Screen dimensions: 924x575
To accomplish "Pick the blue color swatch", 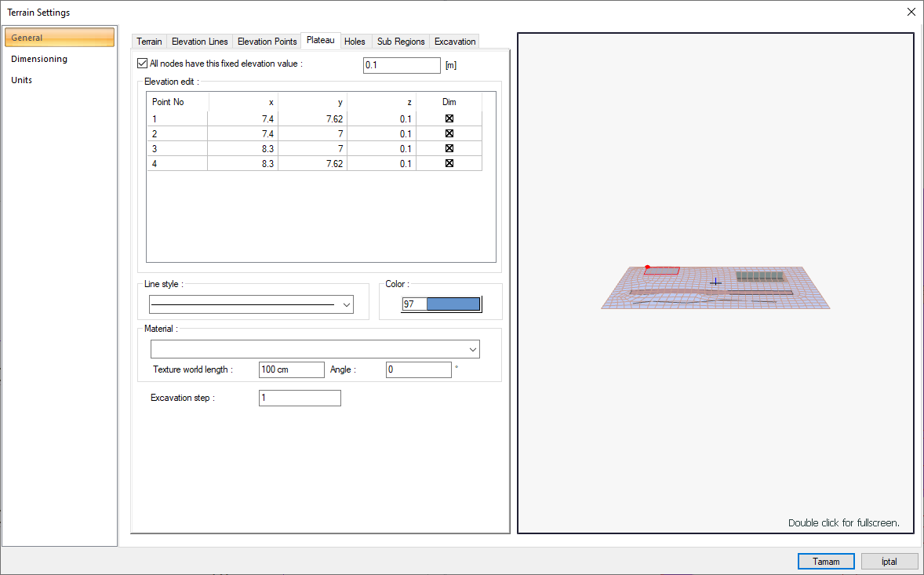I will [x=453, y=304].
